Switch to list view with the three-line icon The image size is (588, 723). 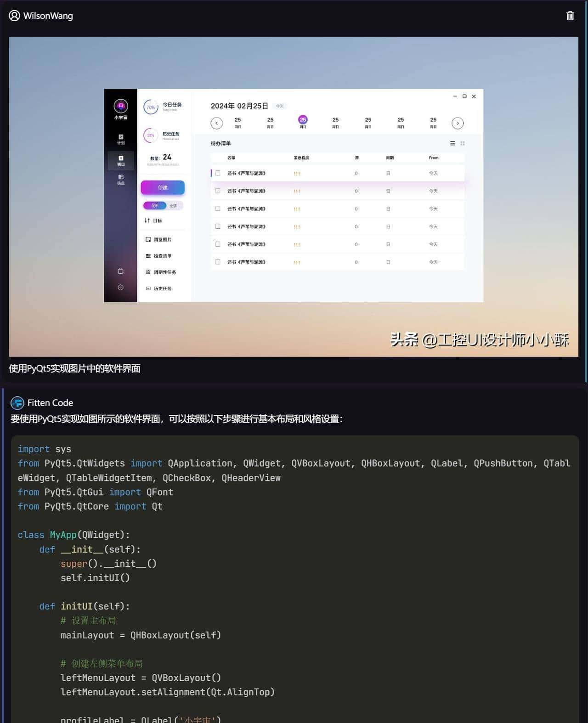pos(452,143)
